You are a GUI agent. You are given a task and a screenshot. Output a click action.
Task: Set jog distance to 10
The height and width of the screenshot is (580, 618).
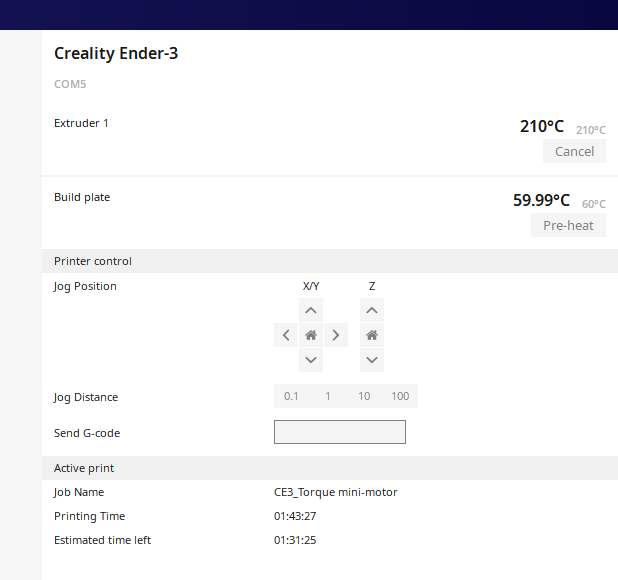pos(364,396)
